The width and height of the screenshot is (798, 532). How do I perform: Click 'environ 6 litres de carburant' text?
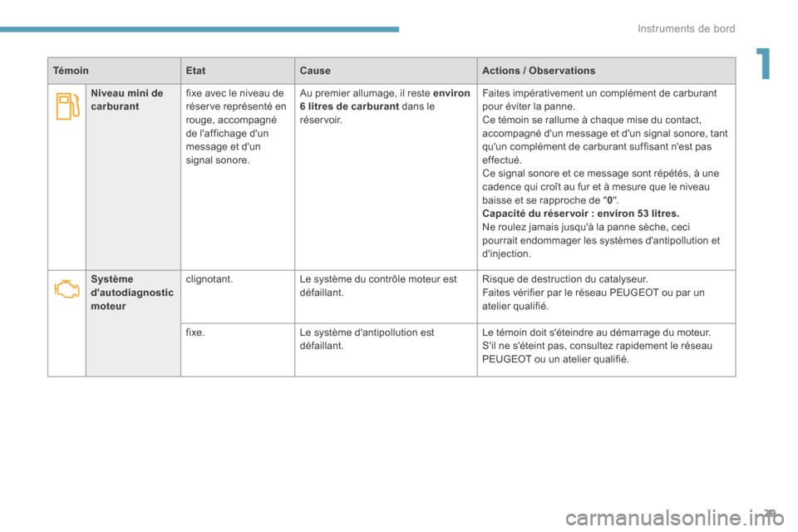point(385,100)
